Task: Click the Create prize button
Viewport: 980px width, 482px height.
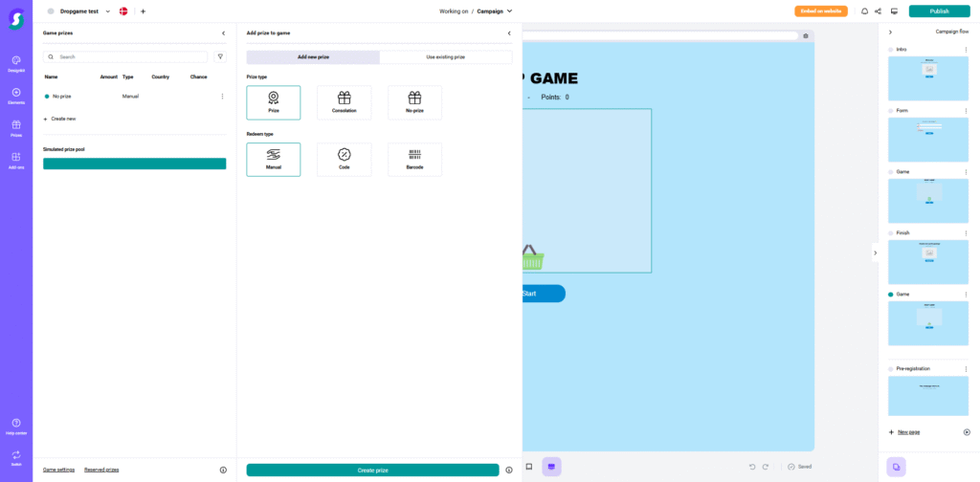Action: (x=372, y=471)
